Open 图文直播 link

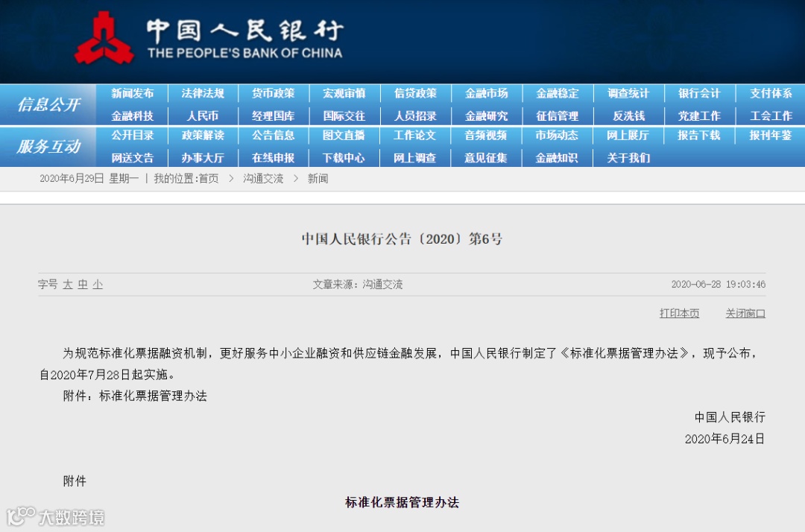344,136
